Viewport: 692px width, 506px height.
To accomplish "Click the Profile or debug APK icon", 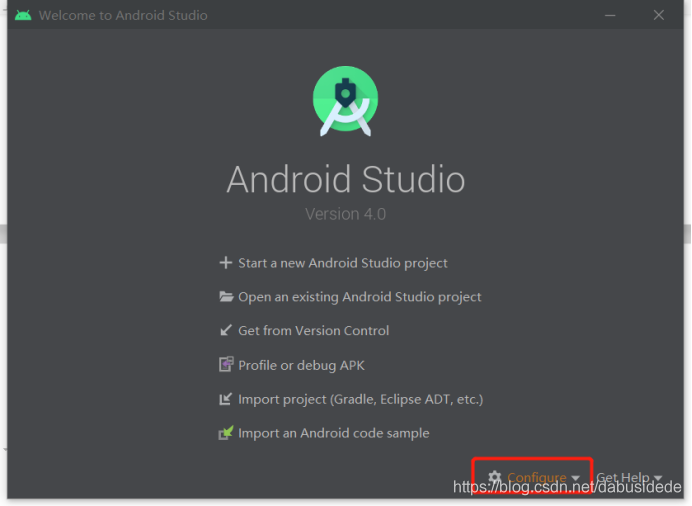I will 226,364.
